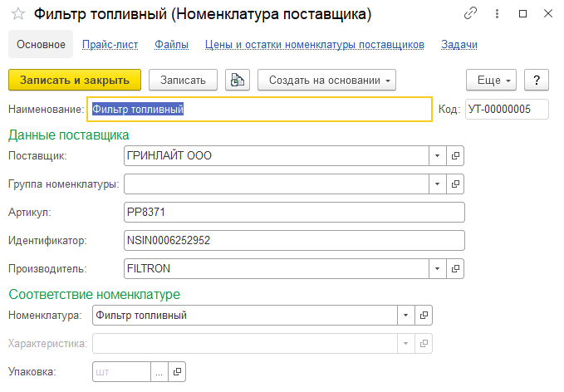
Task: Switch to the Прайс-лист tab
Action: pos(110,44)
